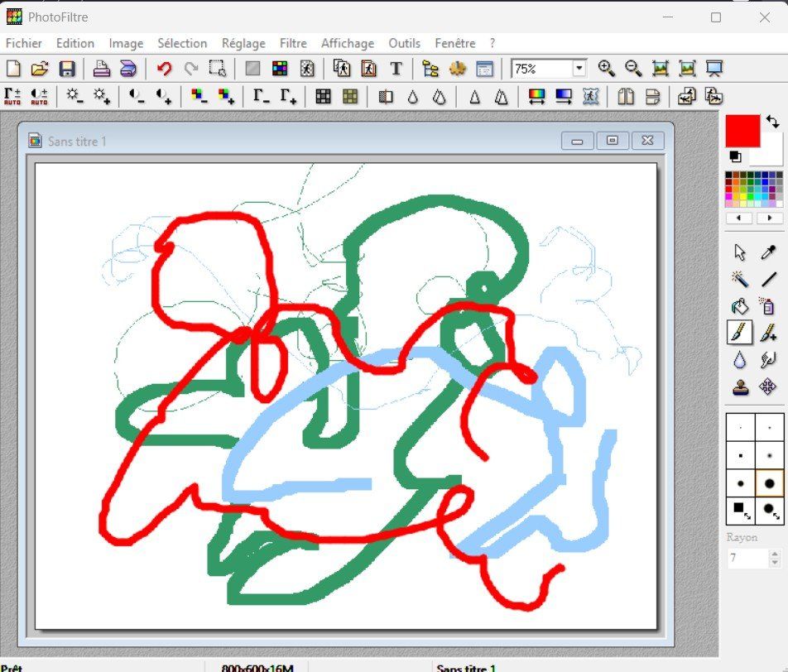Click the gamma minus icon
This screenshot has width=788, height=672.
click(x=261, y=96)
